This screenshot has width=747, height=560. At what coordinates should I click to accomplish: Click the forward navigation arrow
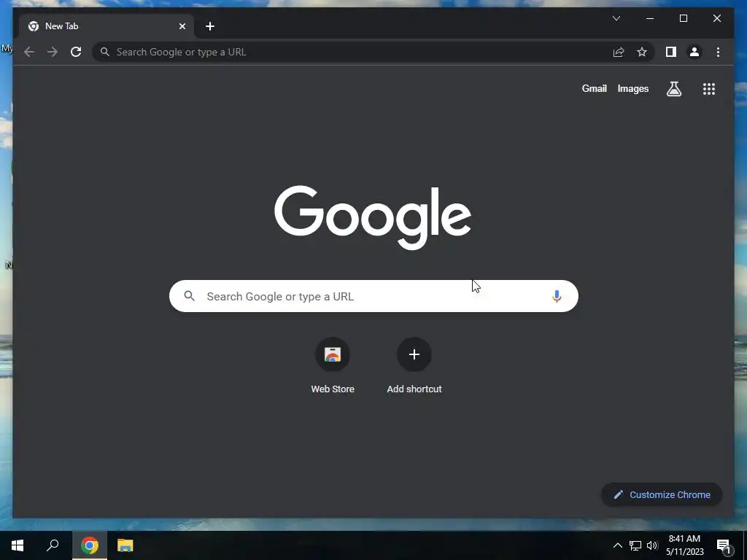click(53, 52)
